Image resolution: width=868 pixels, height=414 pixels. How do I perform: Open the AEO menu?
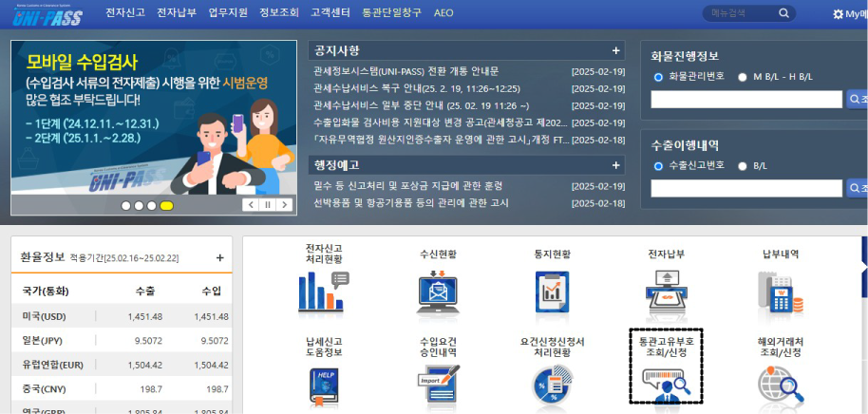(443, 12)
